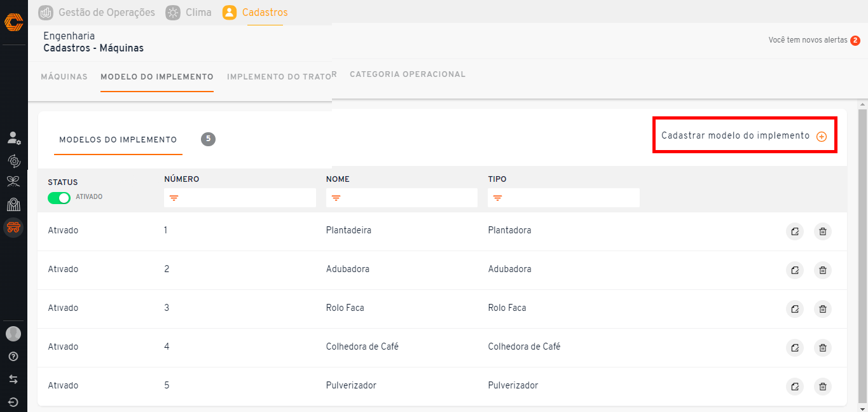
Task: Delete the Colhedora de Café row
Action: pyautogui.click(x=823, y=348)
